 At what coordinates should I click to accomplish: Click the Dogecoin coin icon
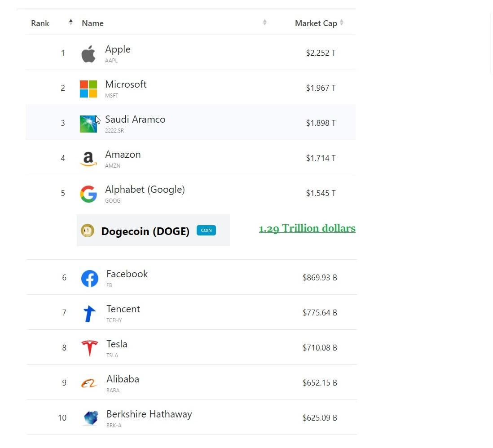coord(88,231)
